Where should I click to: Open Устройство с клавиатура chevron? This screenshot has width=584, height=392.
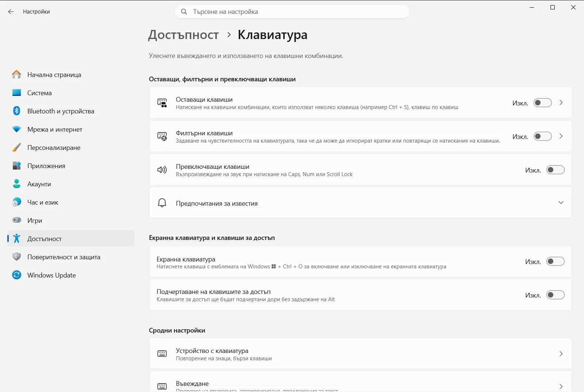(561, 354)
